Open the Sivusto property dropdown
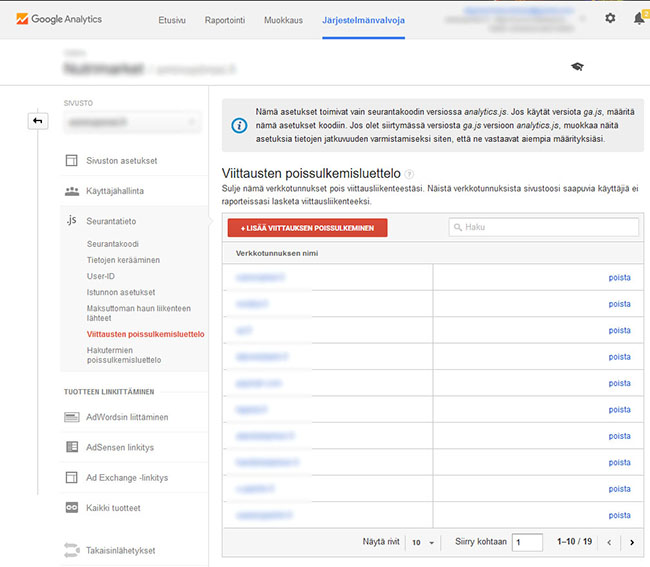Viewport: 650px width, 567px height. coord(132,122)
